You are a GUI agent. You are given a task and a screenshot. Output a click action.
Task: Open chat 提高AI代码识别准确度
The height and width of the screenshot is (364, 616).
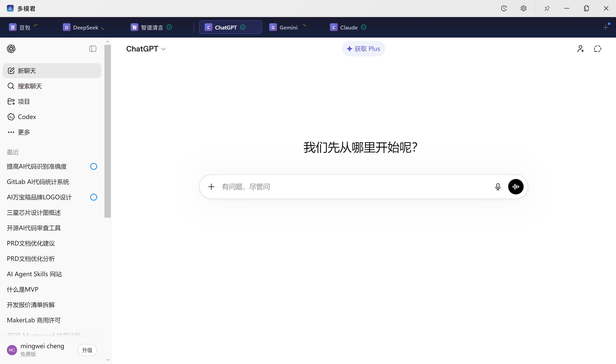click(52, 166)
